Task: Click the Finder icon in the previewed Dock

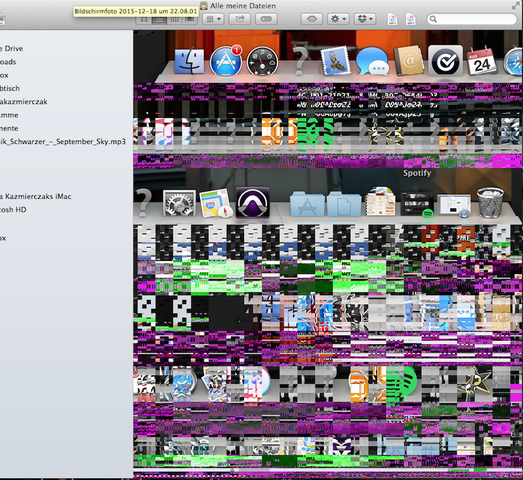Action: (189, 62)
